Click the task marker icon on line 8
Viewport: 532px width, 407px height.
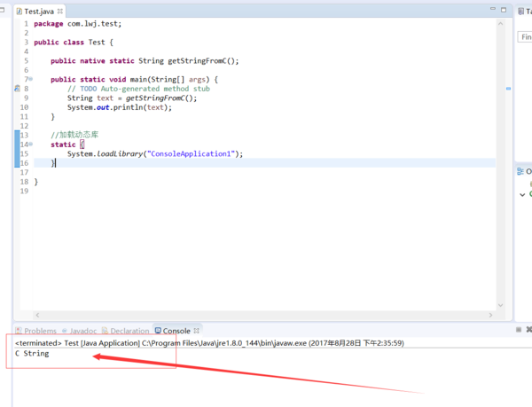coord(18,89)
